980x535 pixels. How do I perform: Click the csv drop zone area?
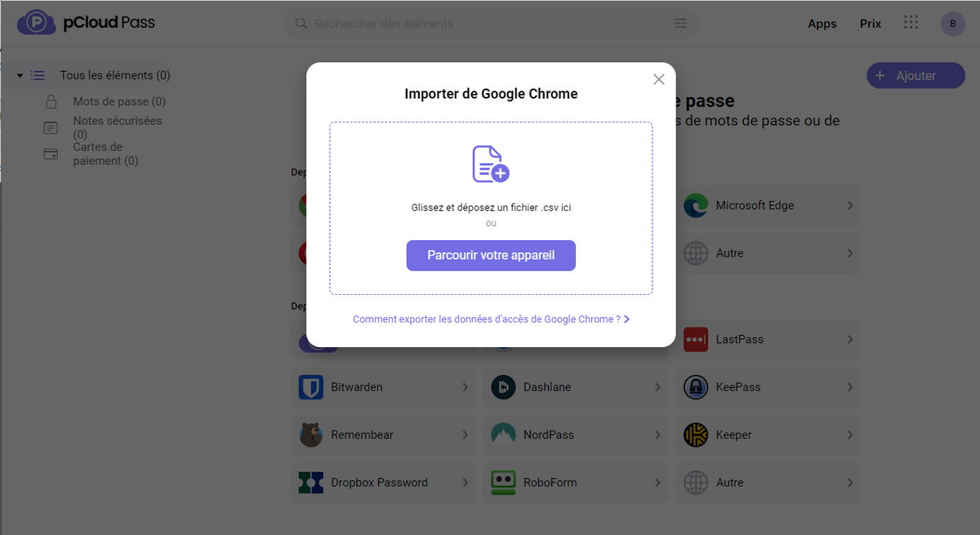[x=491, y=208]
